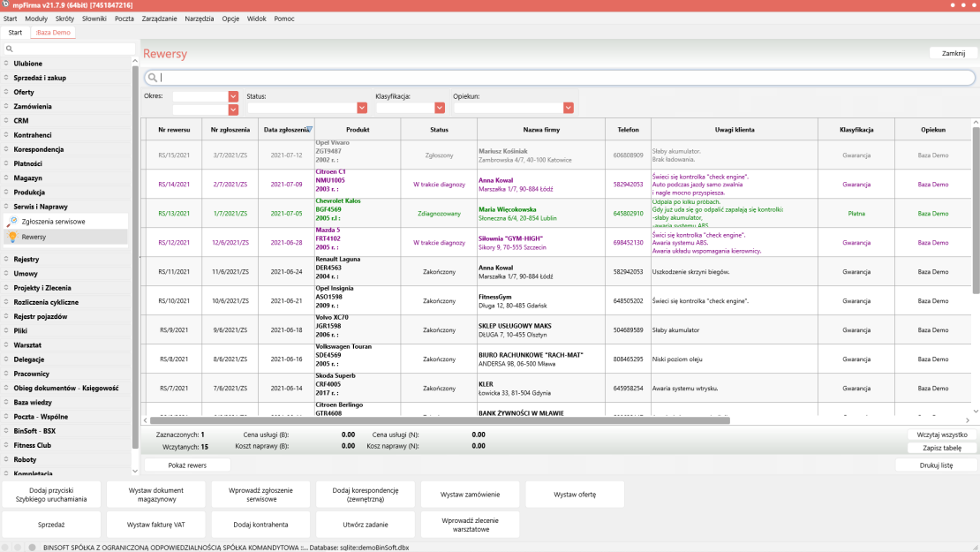Viewport: 980px width, 552px height.
Task: Open the Klasyfikacja filter dropdown
Action: tap(440, 108)
